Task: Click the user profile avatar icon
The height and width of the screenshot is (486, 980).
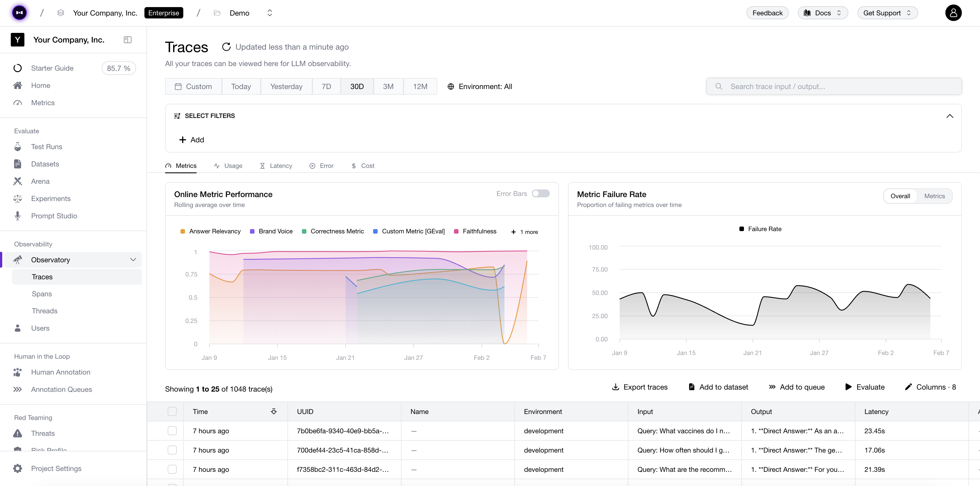Action: pos(953,13)
